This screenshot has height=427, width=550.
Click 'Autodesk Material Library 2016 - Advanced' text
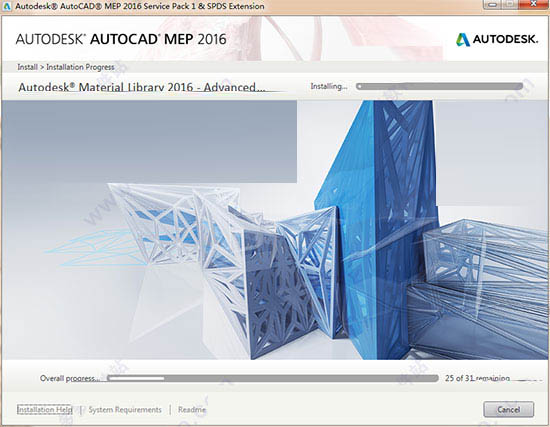pos(142,87)
